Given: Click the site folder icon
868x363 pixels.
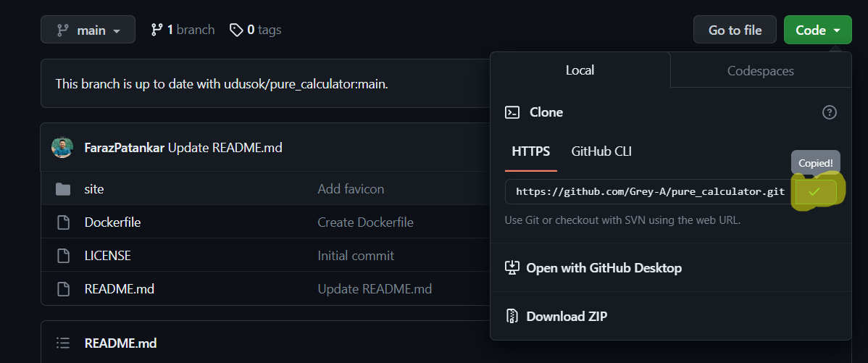Looking at the screenshot, I should [x=63, y=189].
